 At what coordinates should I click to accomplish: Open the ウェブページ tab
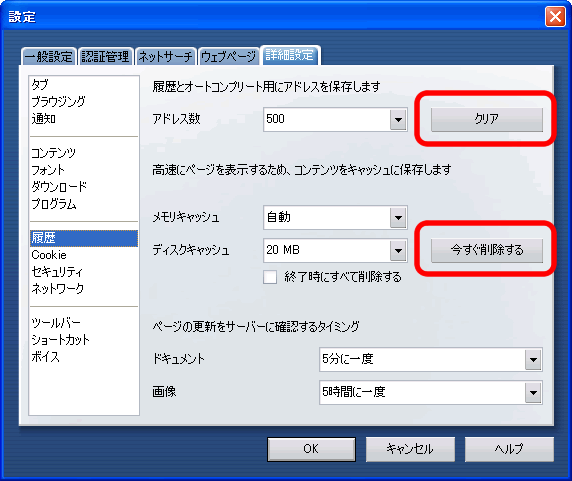click(x=228, y=57)
